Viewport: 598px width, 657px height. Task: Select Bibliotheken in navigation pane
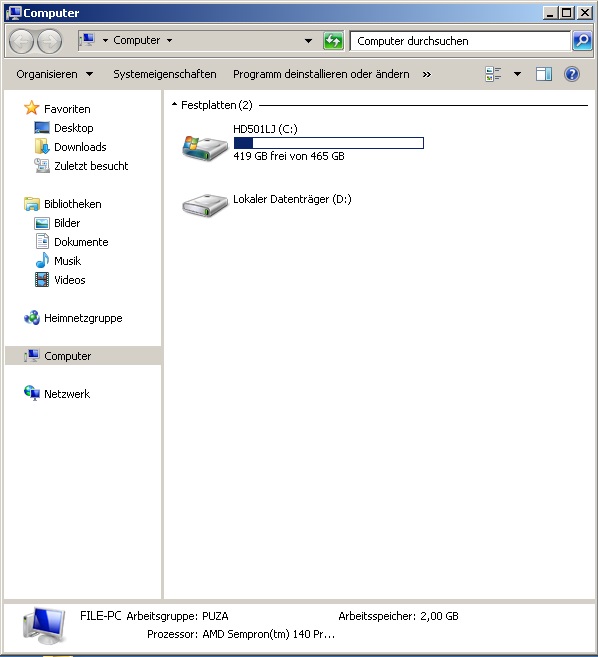[x=72, y=204]
